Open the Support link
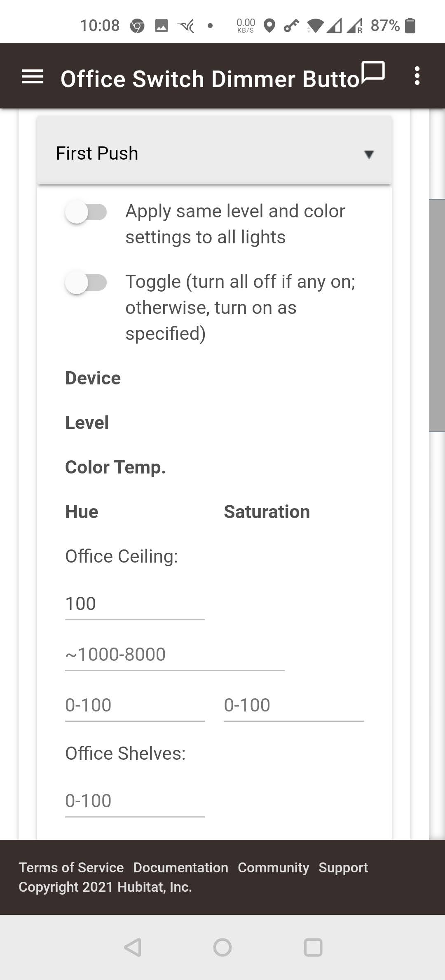 click(x=343, y=868)
